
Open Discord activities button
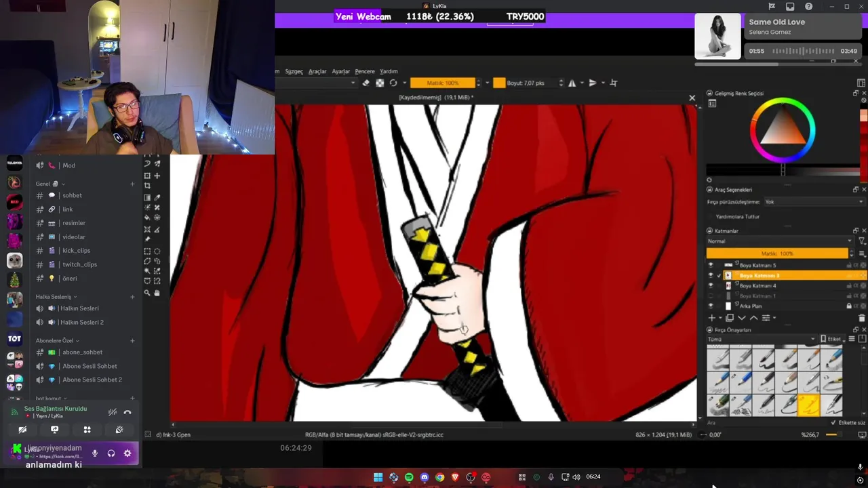tap(87, 430)
